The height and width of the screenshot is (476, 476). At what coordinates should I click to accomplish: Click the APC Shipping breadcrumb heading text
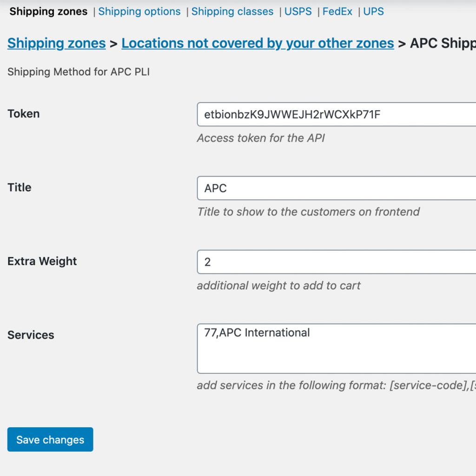[x=443, y=43]
